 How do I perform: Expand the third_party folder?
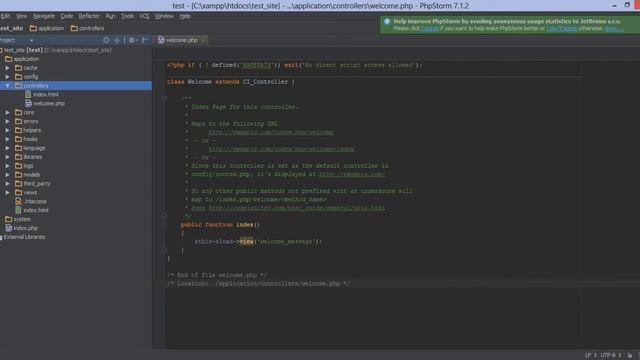(x=7, y=184)
